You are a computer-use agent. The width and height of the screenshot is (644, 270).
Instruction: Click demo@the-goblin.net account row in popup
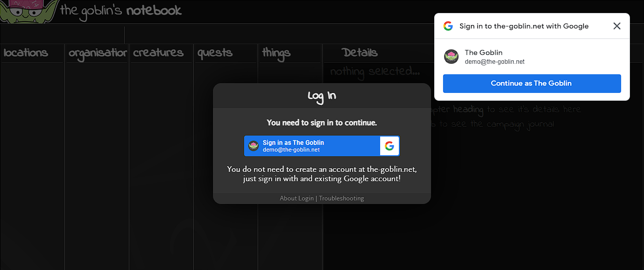[532, 57]
